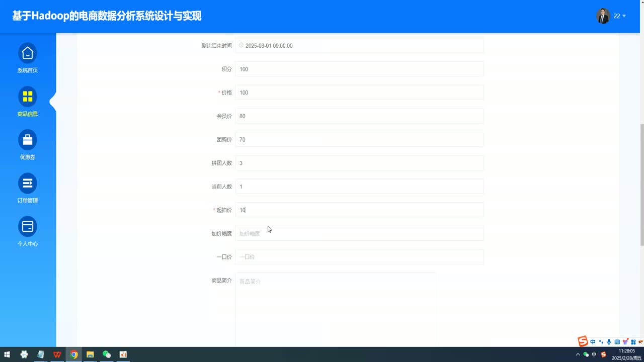Go to 订单管理 sidebar icon
The height and width of the screenshot is (362, 644).
click(x=28, y=183)
